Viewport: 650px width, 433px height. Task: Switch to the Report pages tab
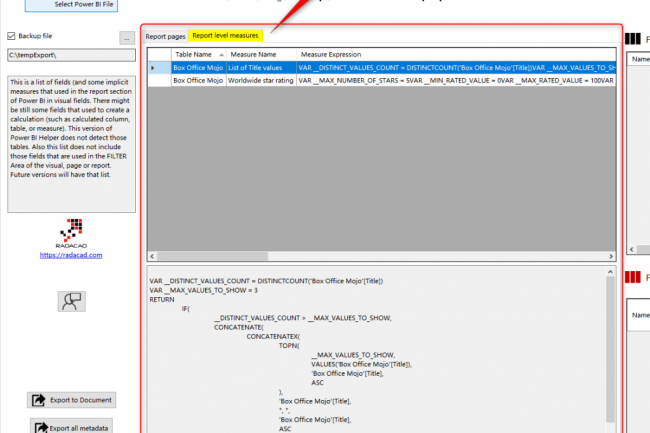coord(165,36)
